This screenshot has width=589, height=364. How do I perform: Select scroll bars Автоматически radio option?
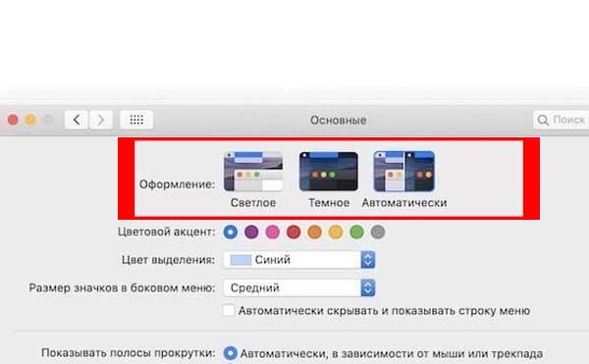(231, 353)
